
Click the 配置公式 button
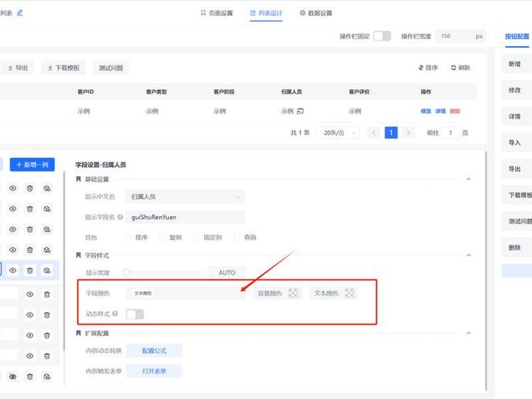(x=154, y=351)
